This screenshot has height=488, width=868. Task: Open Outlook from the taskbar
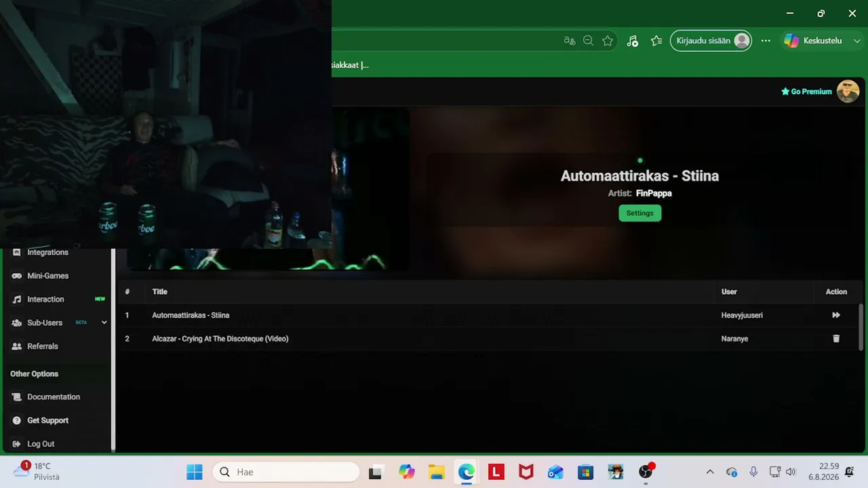coord(556,472)
